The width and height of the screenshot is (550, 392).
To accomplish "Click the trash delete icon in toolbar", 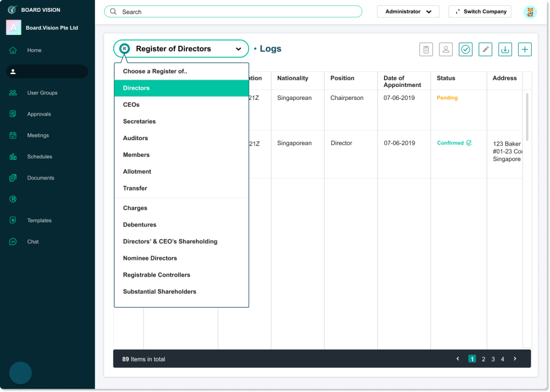I will 426,49.
